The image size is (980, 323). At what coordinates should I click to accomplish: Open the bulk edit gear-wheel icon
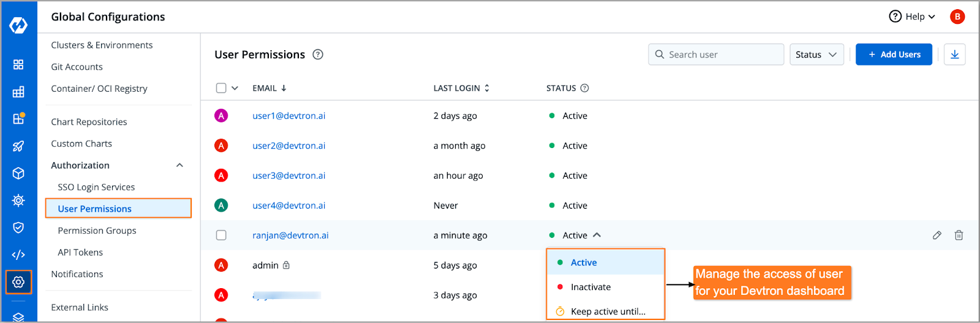18,201
